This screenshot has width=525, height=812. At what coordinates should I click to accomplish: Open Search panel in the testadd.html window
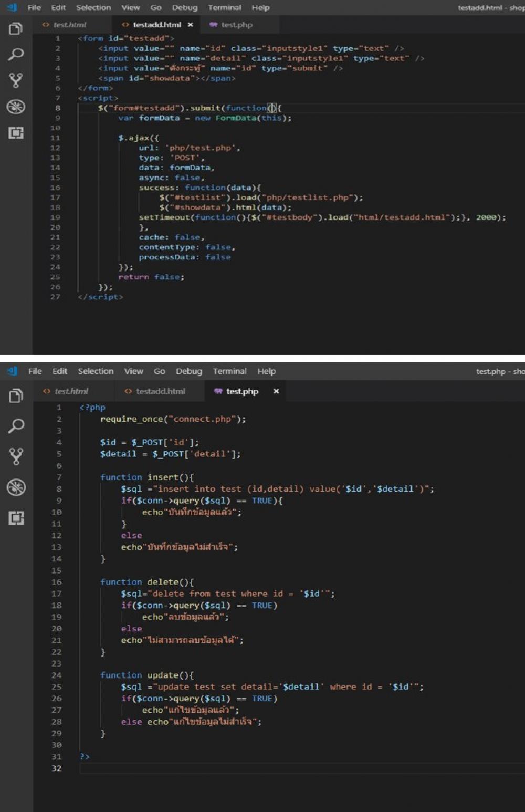pos(16,54)
